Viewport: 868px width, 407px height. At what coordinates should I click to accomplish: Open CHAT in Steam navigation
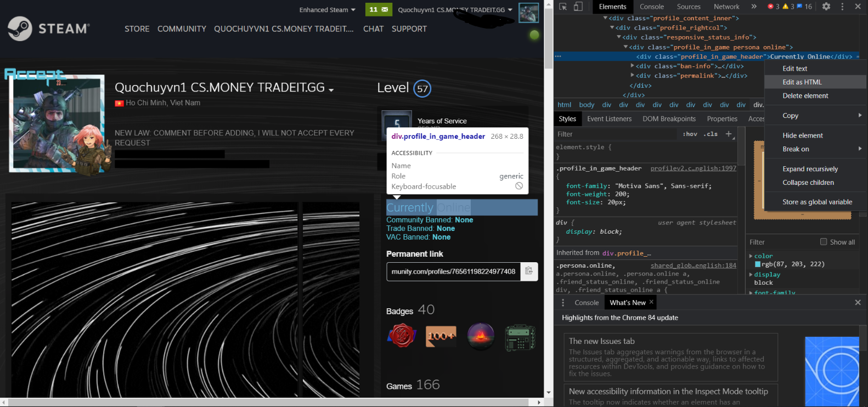(x=373, y=29)
